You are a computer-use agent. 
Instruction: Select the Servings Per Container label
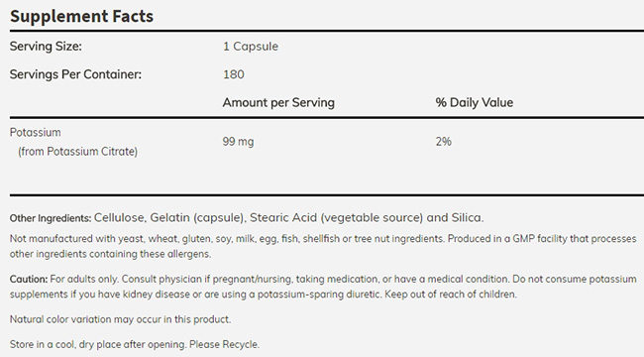tap(75, 74)
